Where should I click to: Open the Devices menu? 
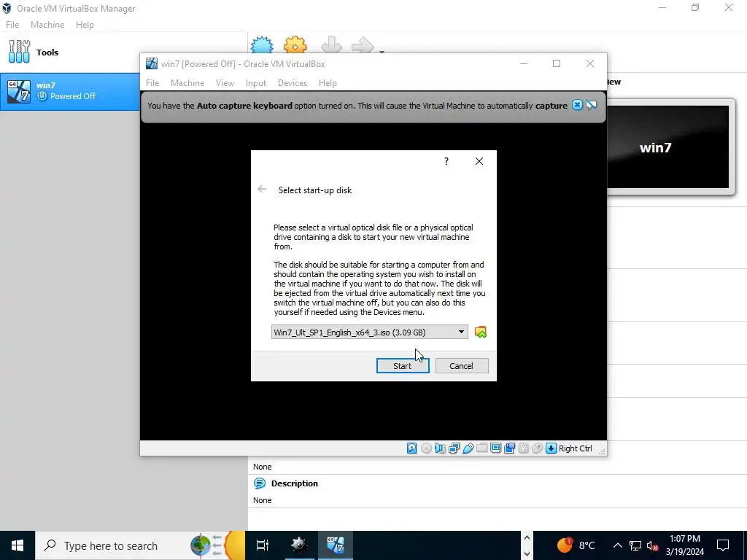[293, 83]
